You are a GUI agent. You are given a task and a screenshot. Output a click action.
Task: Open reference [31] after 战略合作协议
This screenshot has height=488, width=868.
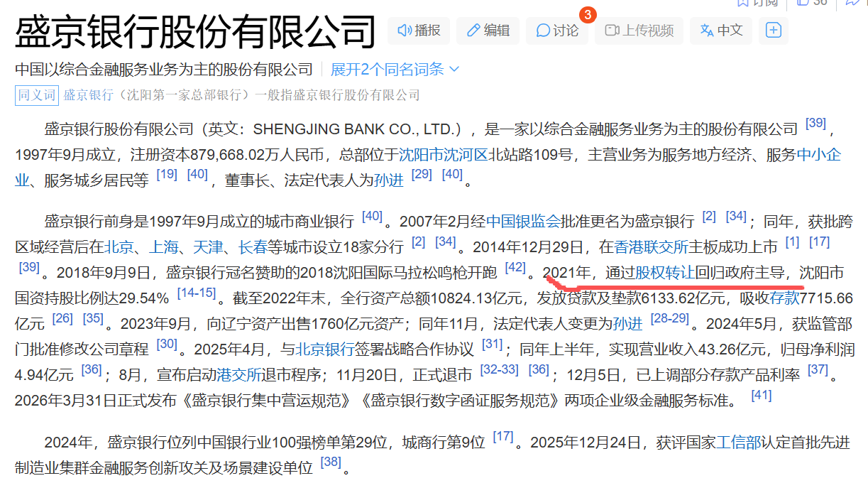(492, 344)
